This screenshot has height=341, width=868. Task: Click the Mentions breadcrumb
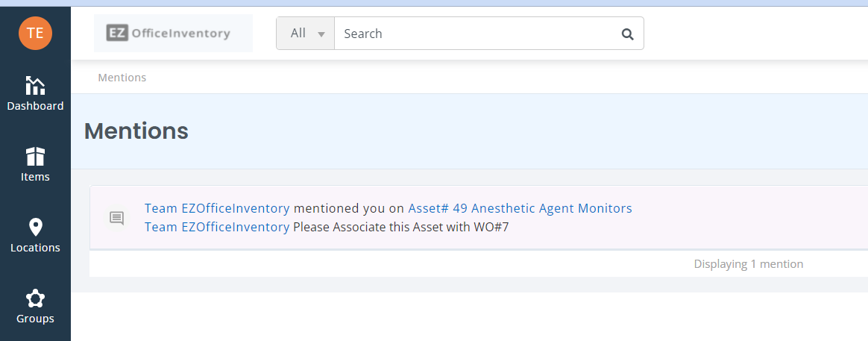[x=122, y=78]
